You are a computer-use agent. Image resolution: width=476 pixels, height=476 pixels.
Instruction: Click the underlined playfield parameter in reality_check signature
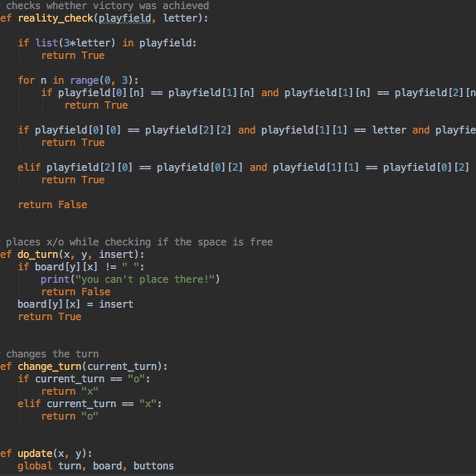124,18
